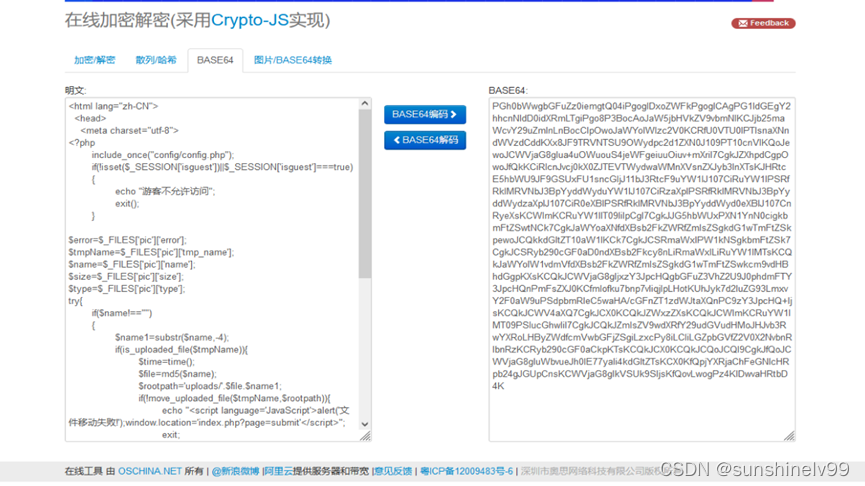
Task: Click the <html lang="zh-CN"> line
Action: pyautogui.click(x=113, y=106)
